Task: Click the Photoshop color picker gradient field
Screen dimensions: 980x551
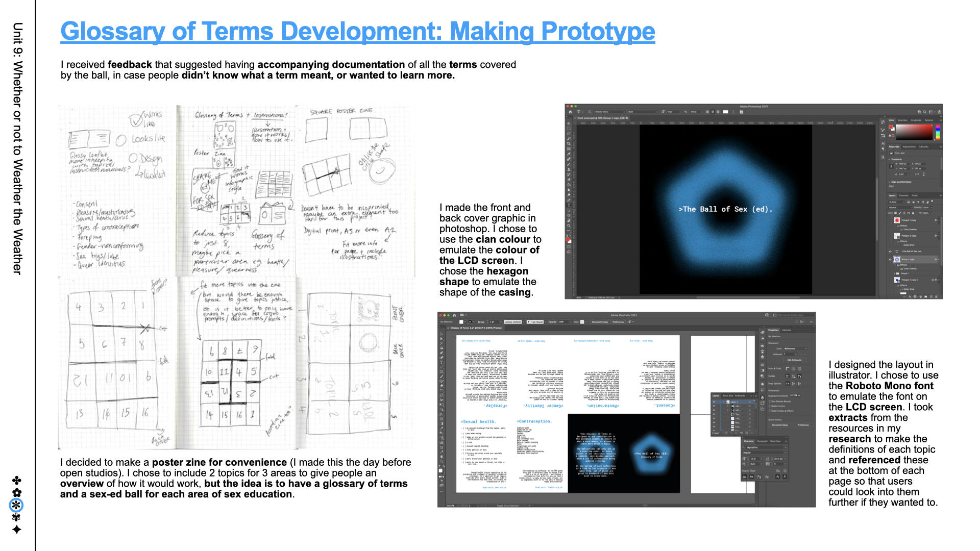Action: tap(914, 132)
